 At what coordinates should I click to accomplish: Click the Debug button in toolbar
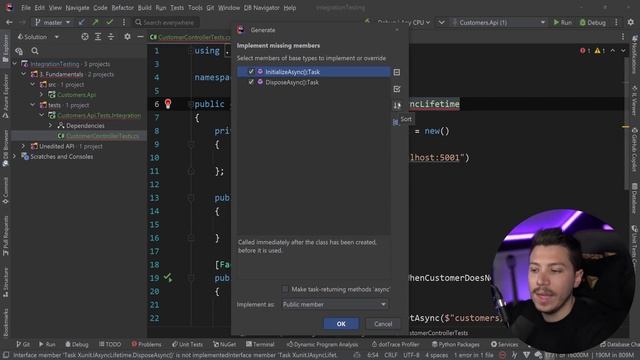pyautogui.click(x=593, y=22)
